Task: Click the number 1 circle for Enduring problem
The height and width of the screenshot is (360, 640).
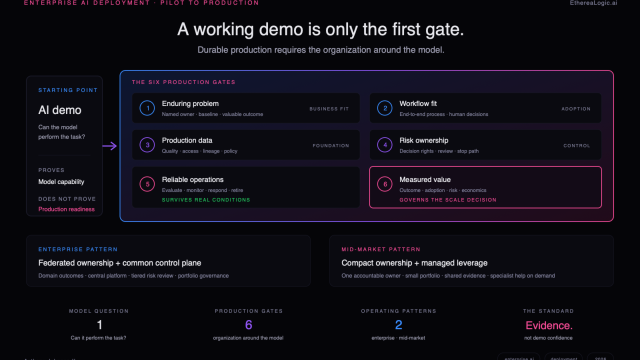Action: tap(147, 108)
